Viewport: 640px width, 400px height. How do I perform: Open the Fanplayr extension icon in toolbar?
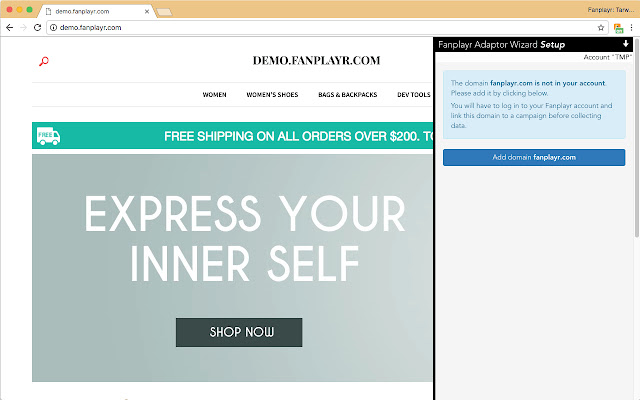point(618,28)
